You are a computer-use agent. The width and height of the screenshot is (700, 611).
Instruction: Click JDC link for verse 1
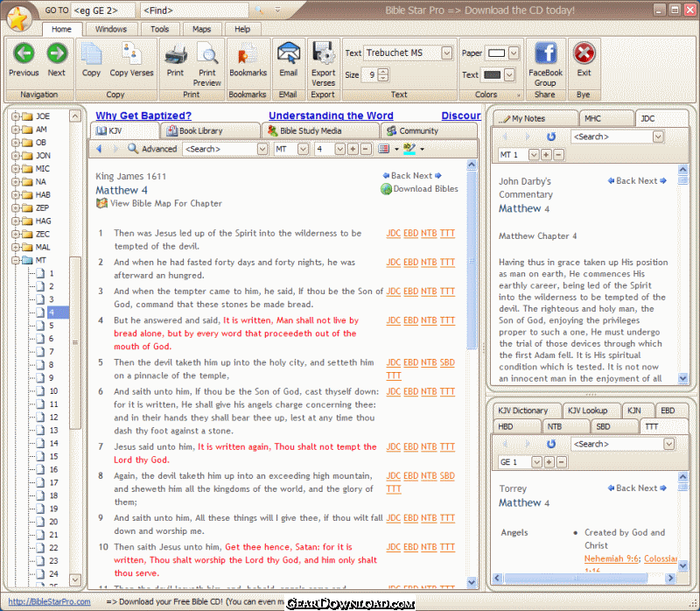point(393,233)
